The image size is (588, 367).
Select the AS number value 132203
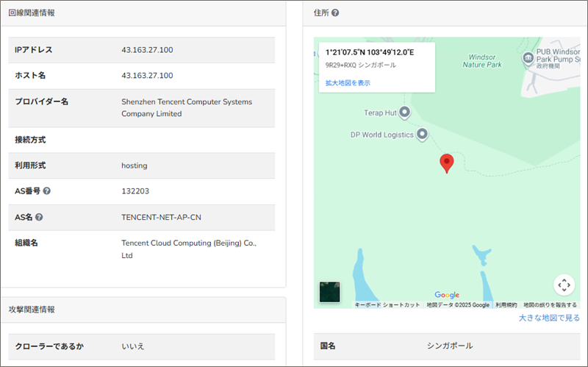coord(135,191)
